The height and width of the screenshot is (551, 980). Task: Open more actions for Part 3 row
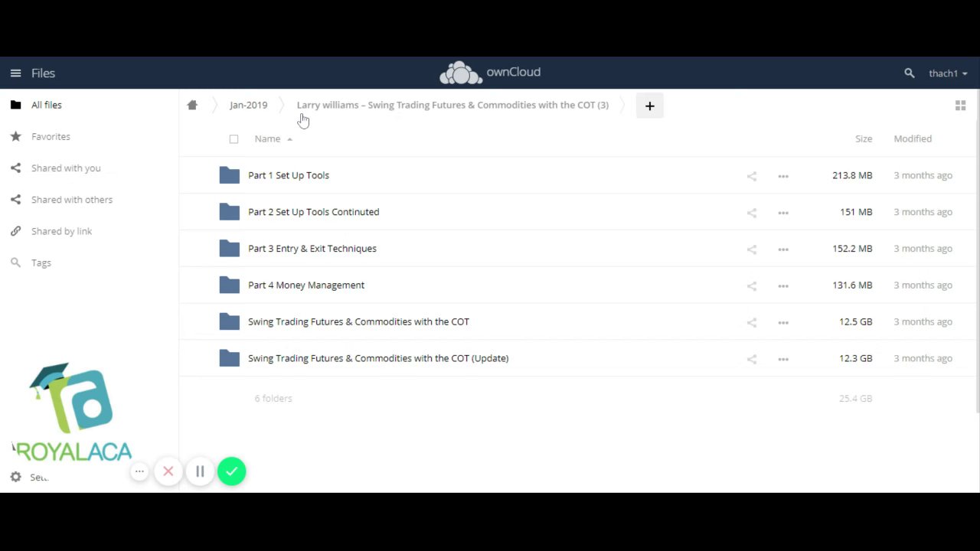click(783, 249)
